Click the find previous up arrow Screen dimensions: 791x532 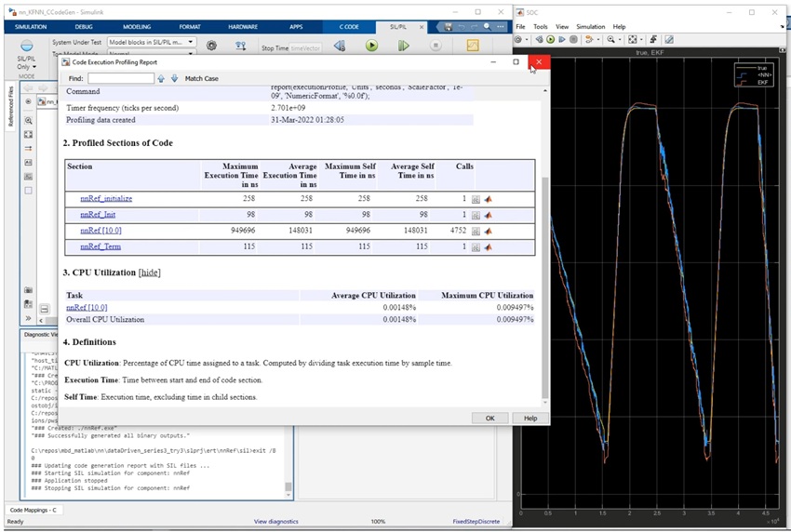click(161, 79)
